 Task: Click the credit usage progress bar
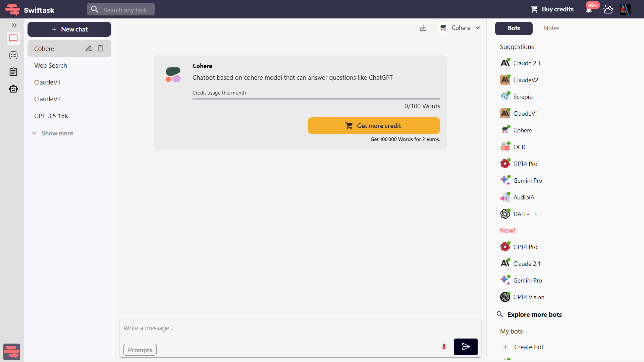click(316, 99)
